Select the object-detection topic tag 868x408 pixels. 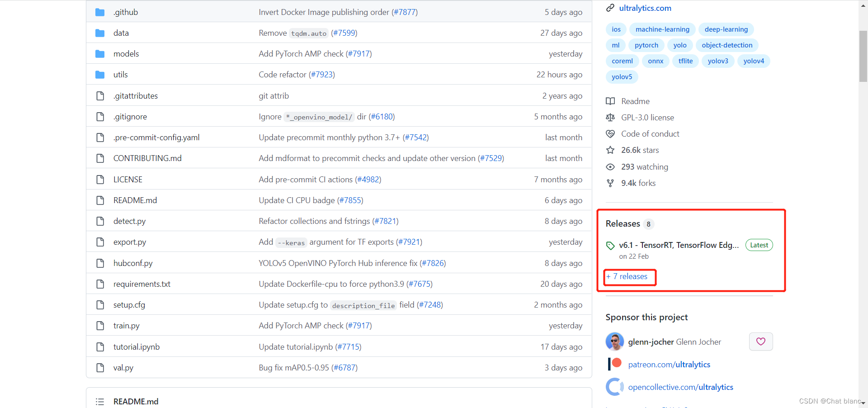click(727, 45)
